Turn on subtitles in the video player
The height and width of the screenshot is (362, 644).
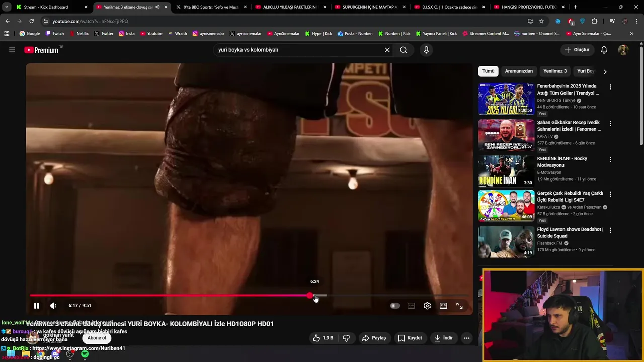click(x=411, y=306)
